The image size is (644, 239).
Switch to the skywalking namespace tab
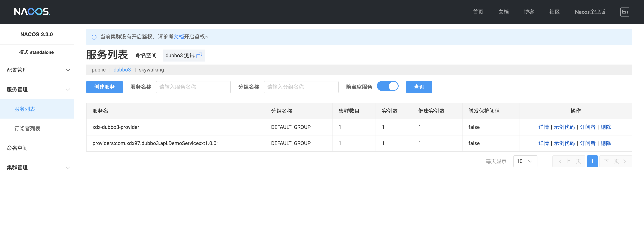pyautogui.click(x=151, y=70)
